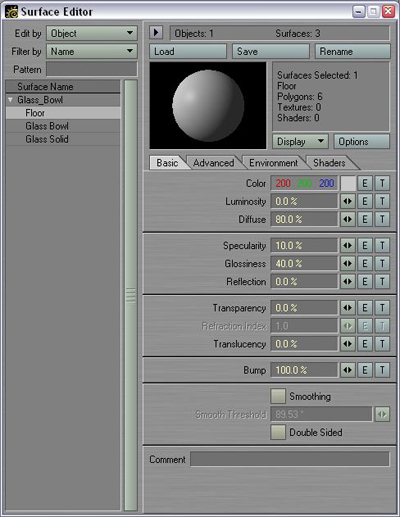The height and width of the screenshot is (517, 400).
Task: Switch to the Shaders tab
Action: [x=329, y=163]
